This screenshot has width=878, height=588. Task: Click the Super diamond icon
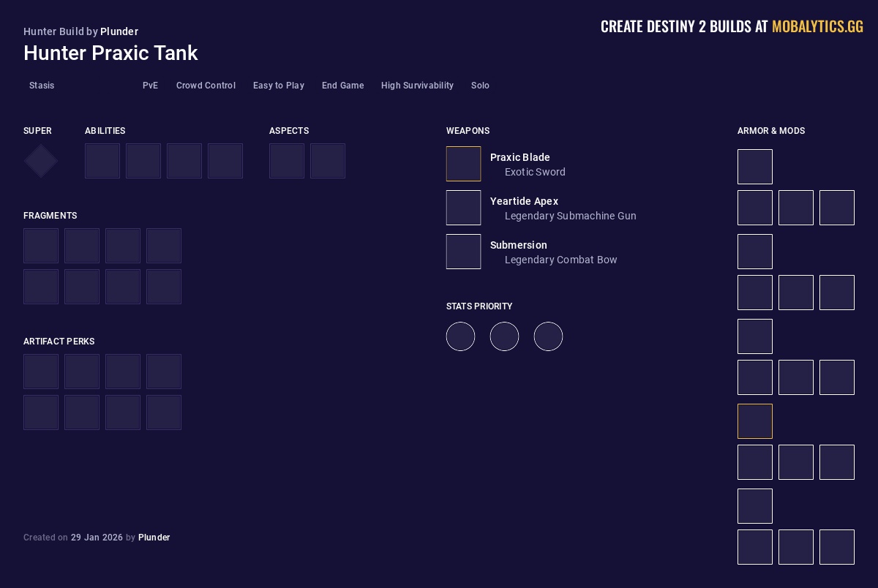40,161
